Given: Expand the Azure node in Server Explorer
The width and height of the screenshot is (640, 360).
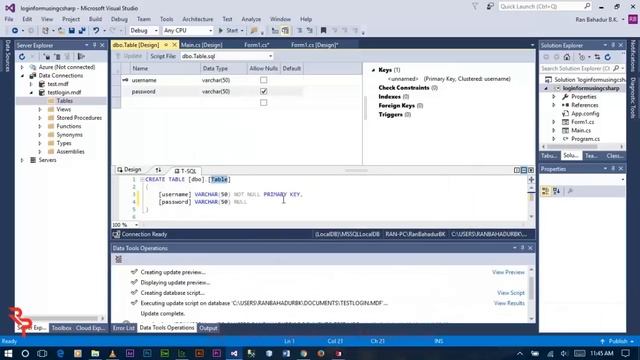Looking at the screenshot, I should [22, 67].
